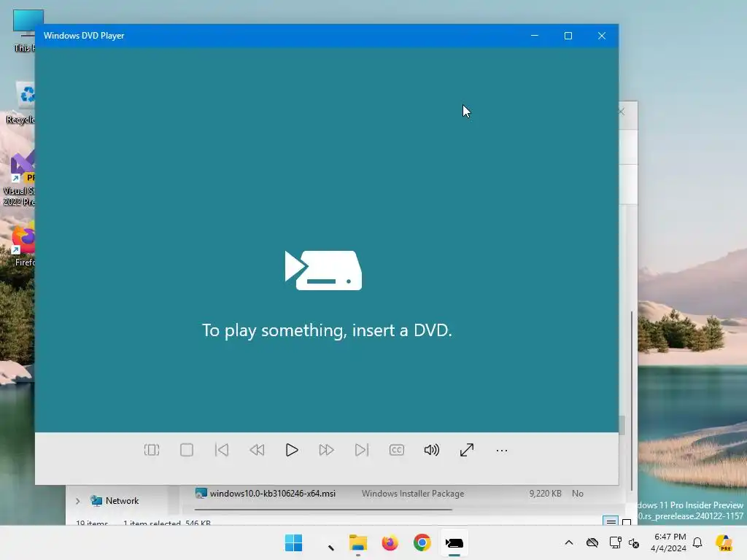Launch Google Chrome from the taskbar
747x560 pixels.
coord(422,542)
